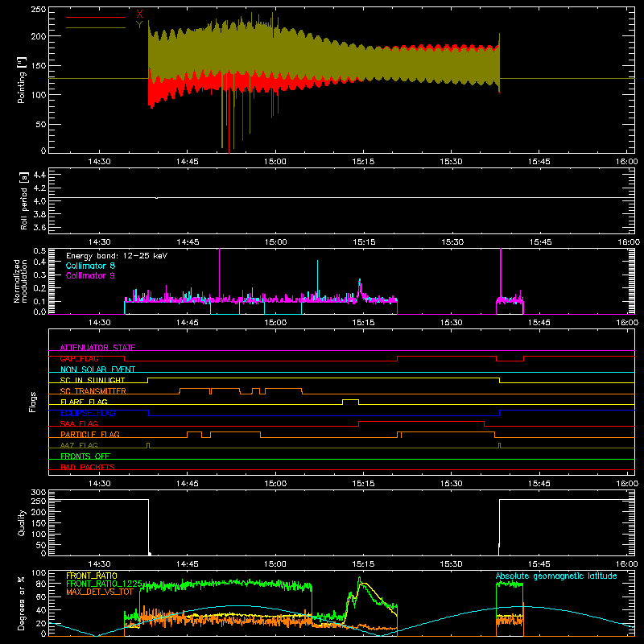The image size is (644, 644).
Task: Click the red X legend label
Action: click(x=139, y=14)
